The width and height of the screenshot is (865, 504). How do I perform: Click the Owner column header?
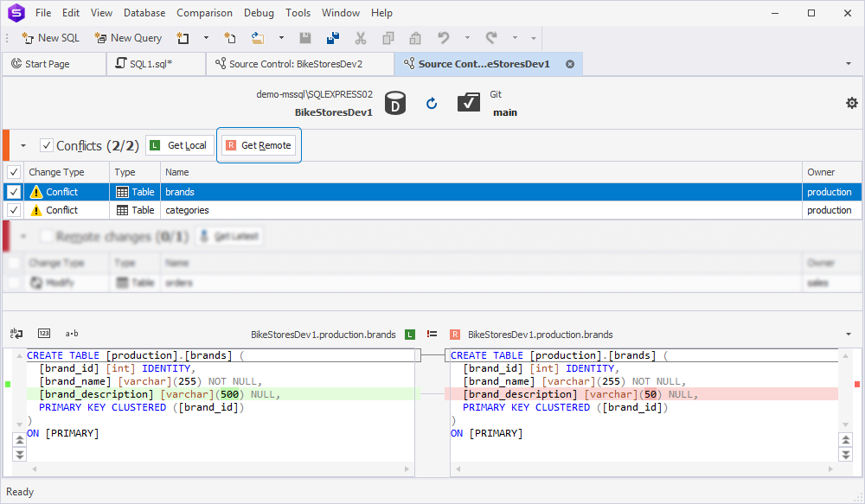(832, 172)
